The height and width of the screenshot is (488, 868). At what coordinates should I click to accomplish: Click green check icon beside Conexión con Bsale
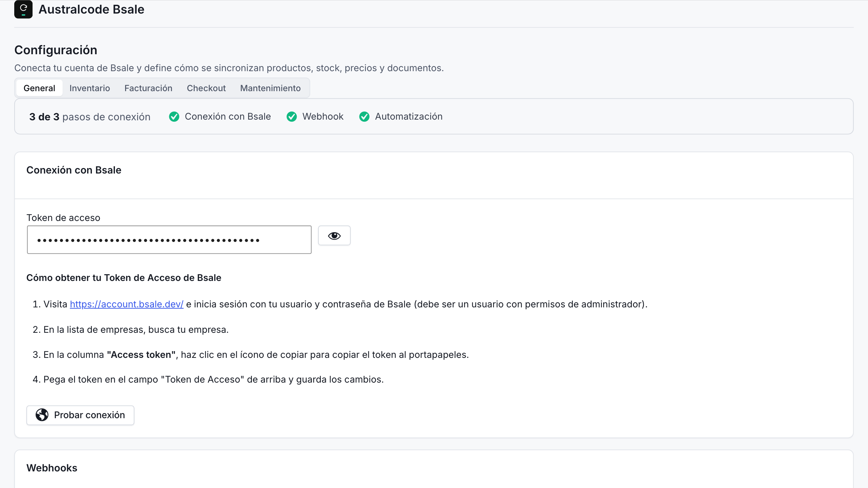174,117
